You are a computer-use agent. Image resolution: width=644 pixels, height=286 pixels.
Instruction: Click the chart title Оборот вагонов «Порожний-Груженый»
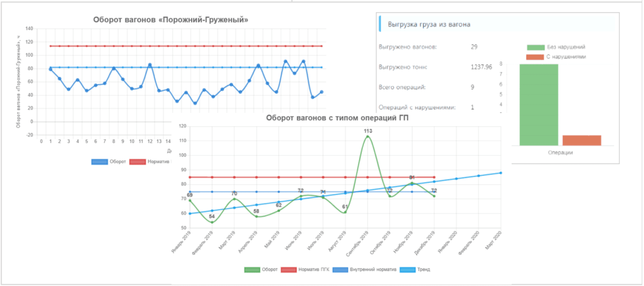pyautogui.click(x=171, y=20)
